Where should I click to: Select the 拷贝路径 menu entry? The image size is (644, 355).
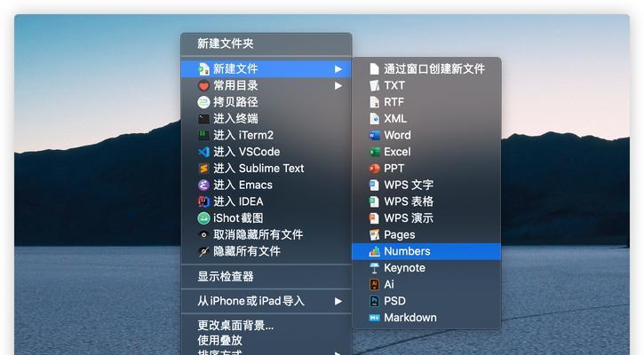[266, 102]
